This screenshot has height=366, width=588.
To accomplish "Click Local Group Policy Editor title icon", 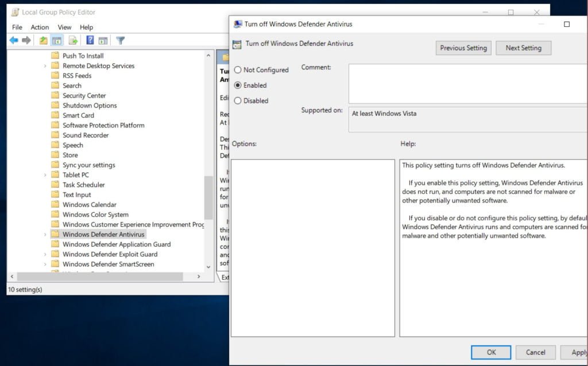I will click(15, 12).
